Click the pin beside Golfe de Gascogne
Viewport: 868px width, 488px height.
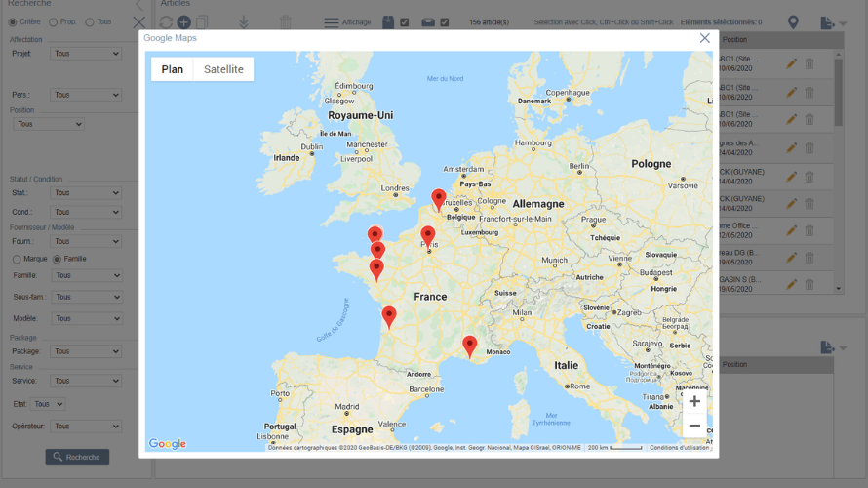coord(389,317)
